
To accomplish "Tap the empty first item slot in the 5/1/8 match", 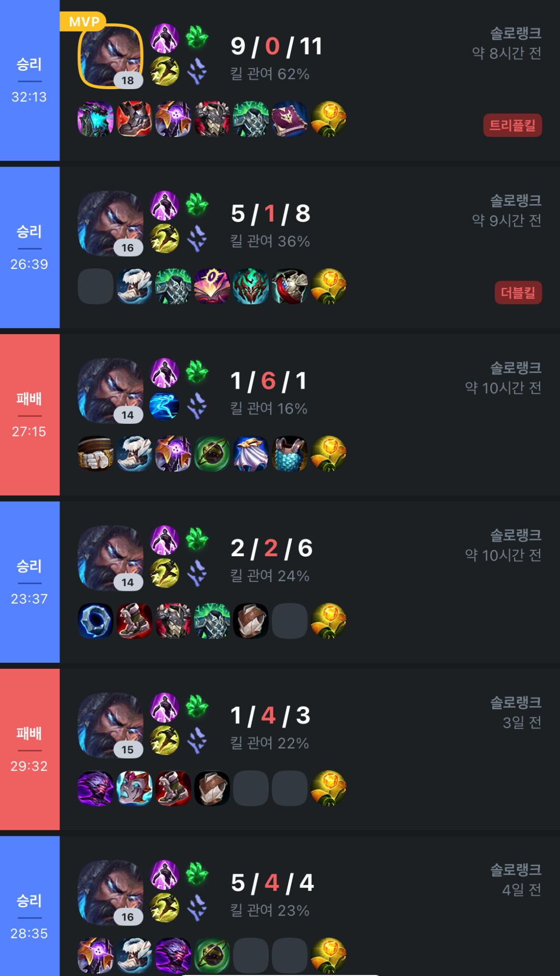I will click(96, 287).
